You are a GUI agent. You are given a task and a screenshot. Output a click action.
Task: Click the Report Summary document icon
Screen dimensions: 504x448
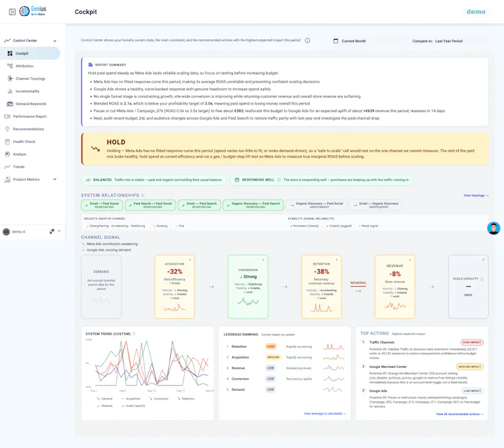(91, 65)
